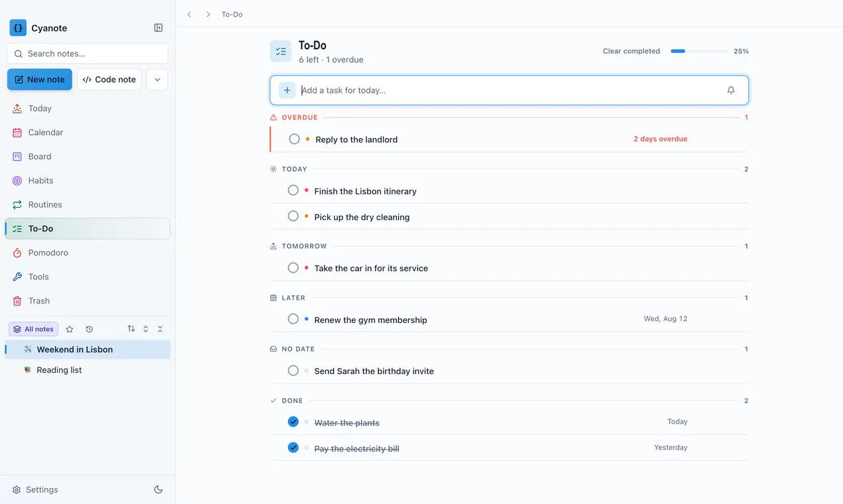Mark Reply to the landlord complete

(x=294, y=139)
